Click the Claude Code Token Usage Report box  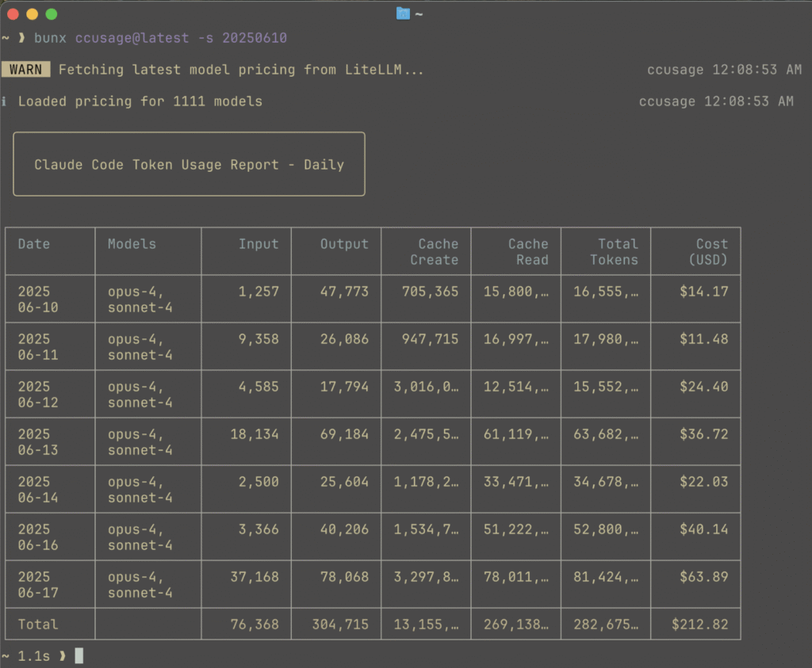[189, 164]
